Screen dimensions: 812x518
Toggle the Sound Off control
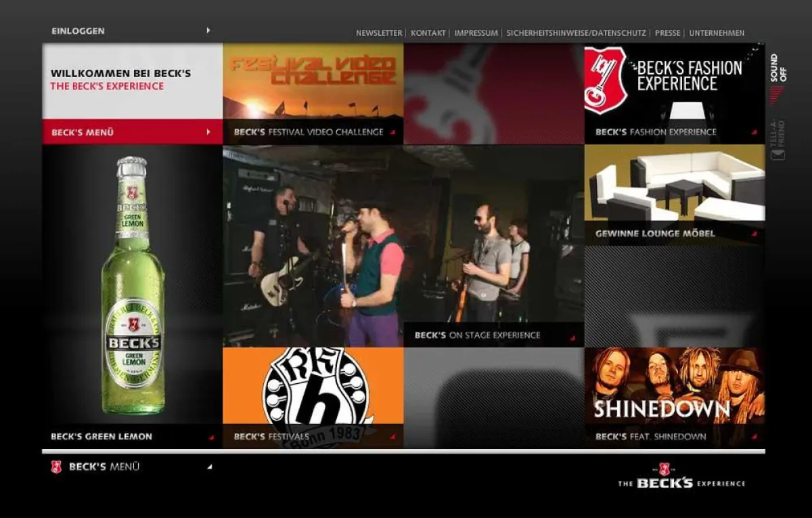777,69
